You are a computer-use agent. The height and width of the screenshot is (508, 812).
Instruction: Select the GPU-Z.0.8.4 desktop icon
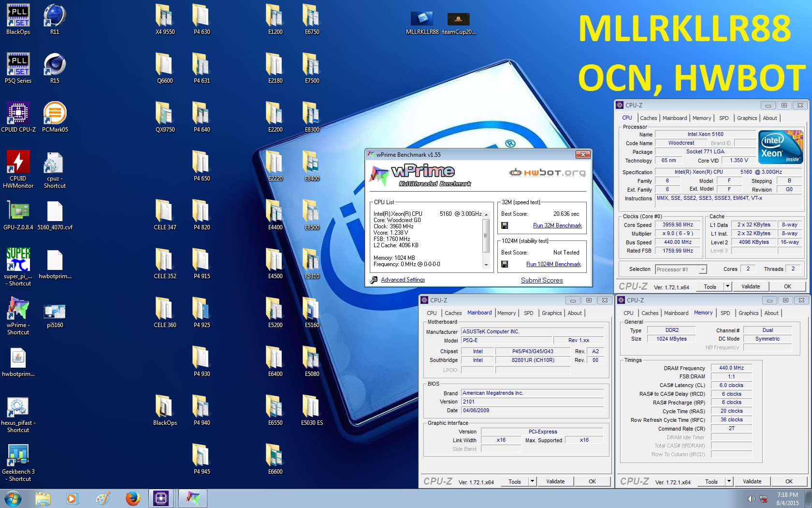click(18, 211)
